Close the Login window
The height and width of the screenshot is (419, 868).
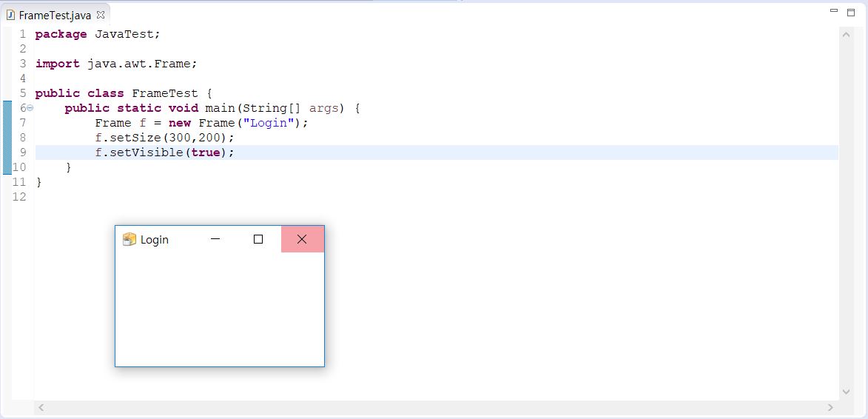pos(302,239)
